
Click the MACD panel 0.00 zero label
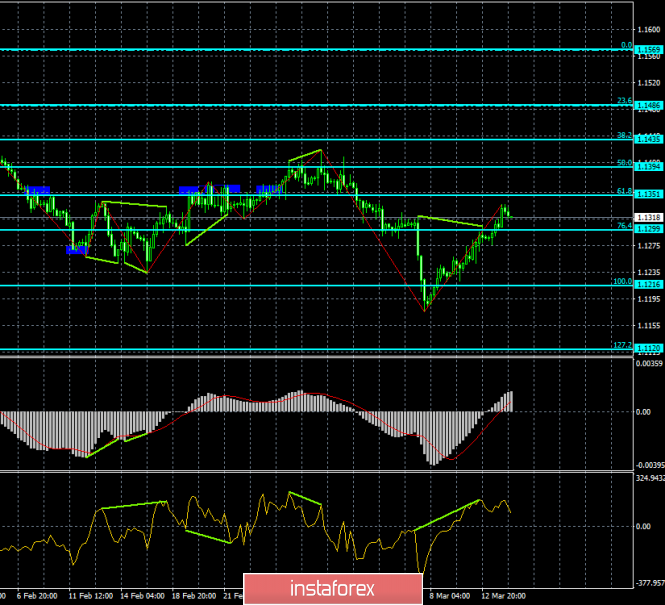pos(643,412)
